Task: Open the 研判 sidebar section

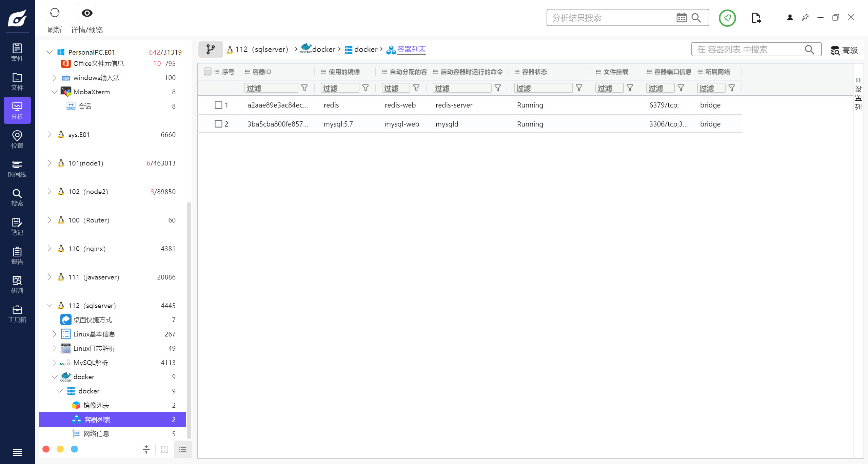Action: (17, 285)
